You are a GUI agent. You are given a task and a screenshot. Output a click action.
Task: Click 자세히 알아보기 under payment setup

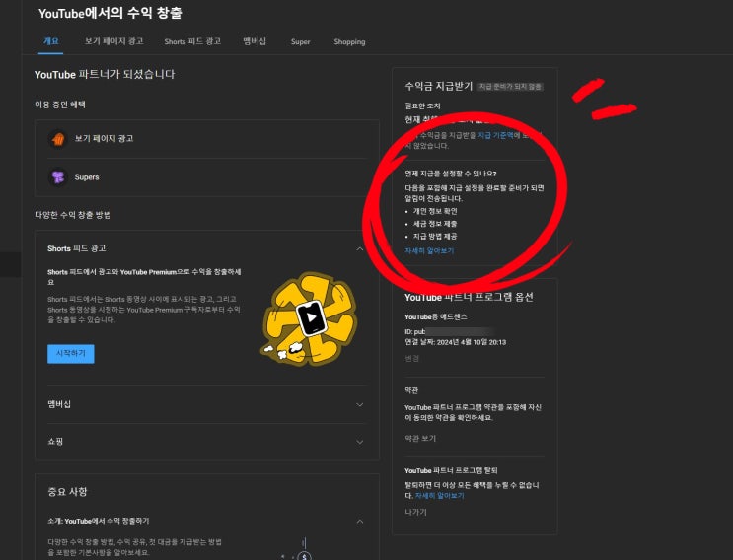(x=429, y=250)
